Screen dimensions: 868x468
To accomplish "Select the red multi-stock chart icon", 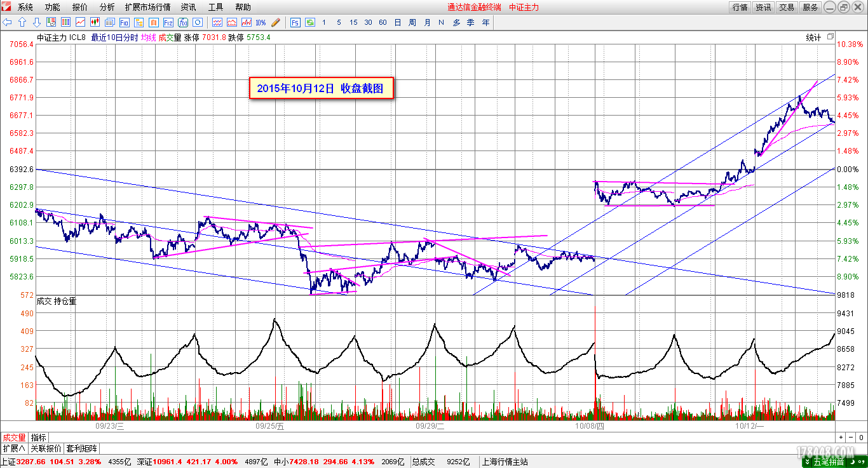I will (x=246, y=22).
